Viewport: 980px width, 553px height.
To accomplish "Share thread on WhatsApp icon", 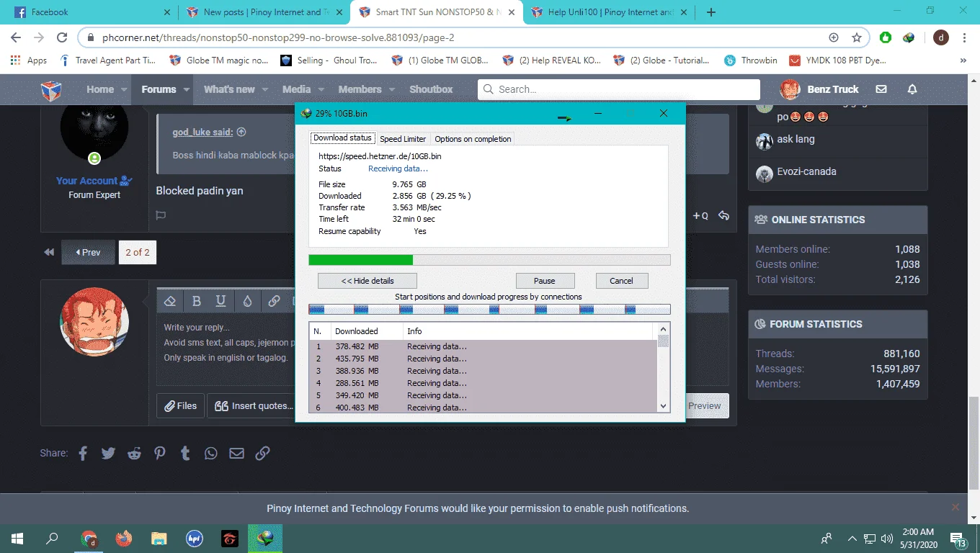I will [210, 453].
